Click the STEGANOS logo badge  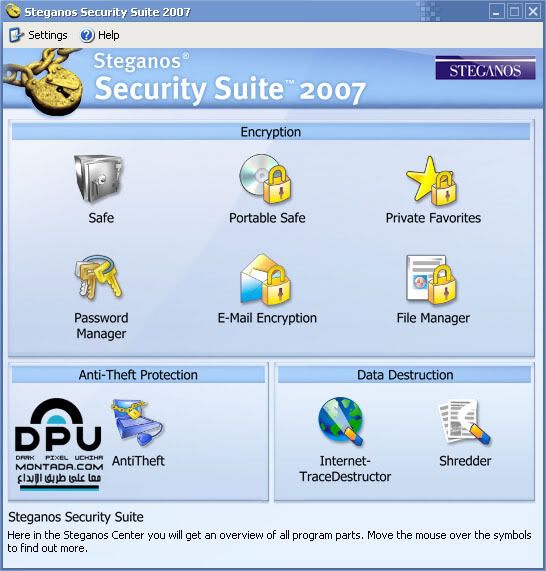point(485,68)
